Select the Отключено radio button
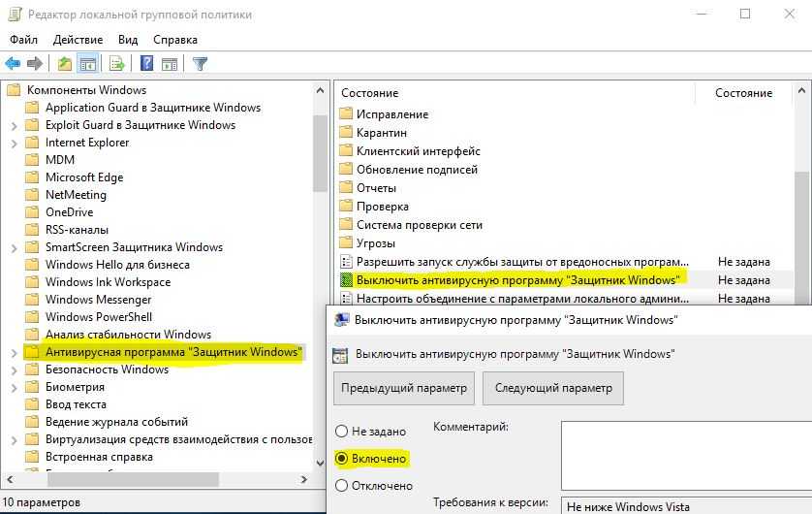This screenshot has width=812, height=514. tap(341, 486)
